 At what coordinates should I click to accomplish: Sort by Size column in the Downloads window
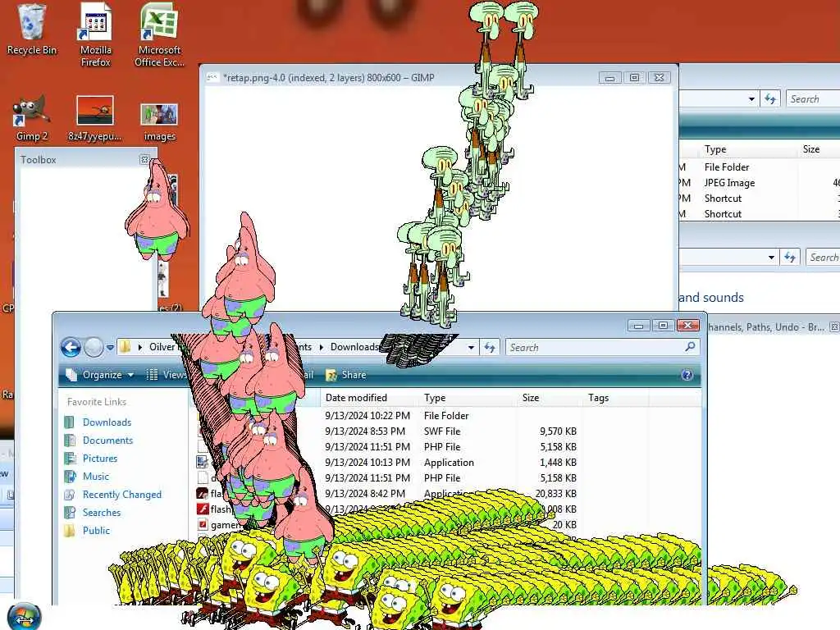[x=550, y=398]
